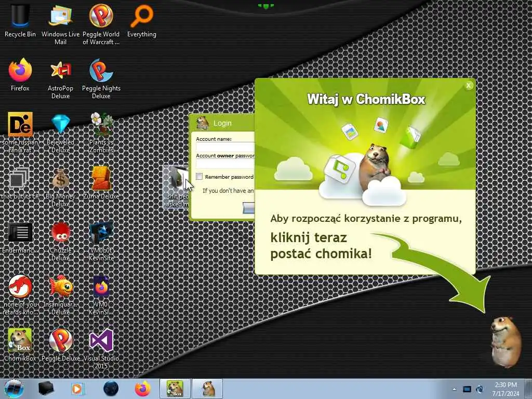Image resolution: width=532 pixels, height=399 pixels.
Task: Select the Firefox desktop shortcut
Action: pos(20,75)
